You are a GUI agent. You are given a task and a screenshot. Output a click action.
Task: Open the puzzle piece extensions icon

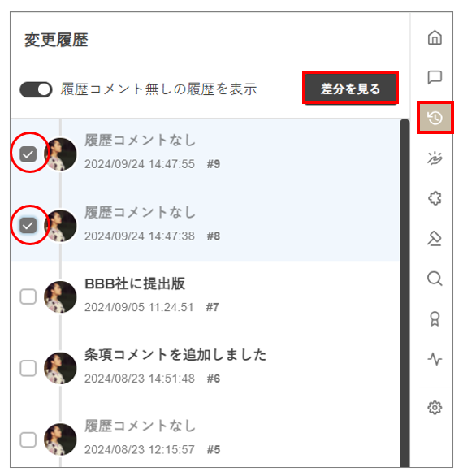pos(435,198)
